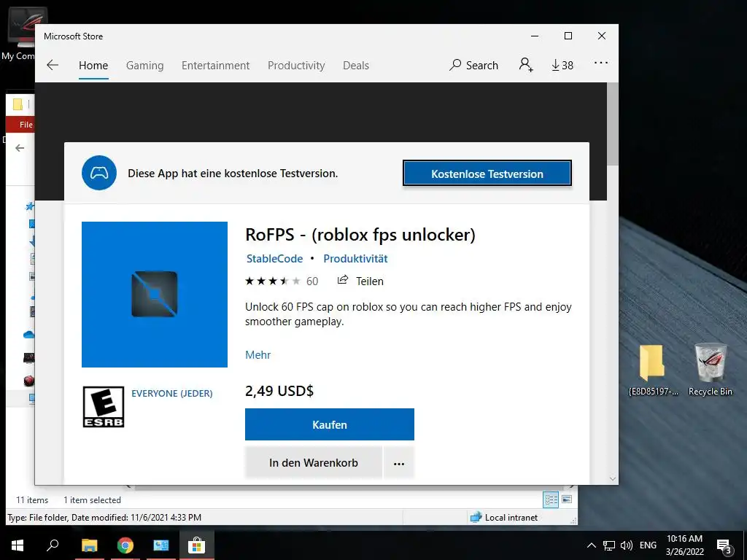Image resolution: width=747 pixels, height=560 pixels.
Task: Buy the app with Kaufen
Action: pos(329,424)
